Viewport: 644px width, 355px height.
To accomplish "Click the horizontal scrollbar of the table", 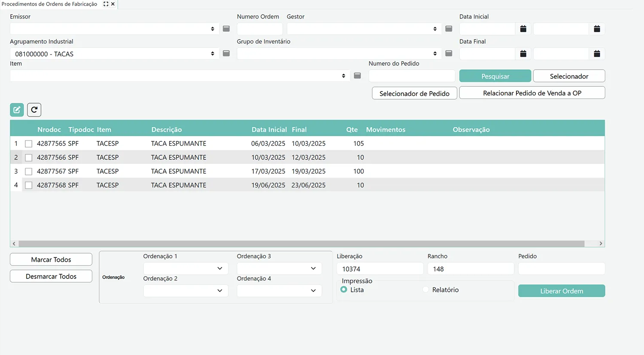I will [301, 244].
